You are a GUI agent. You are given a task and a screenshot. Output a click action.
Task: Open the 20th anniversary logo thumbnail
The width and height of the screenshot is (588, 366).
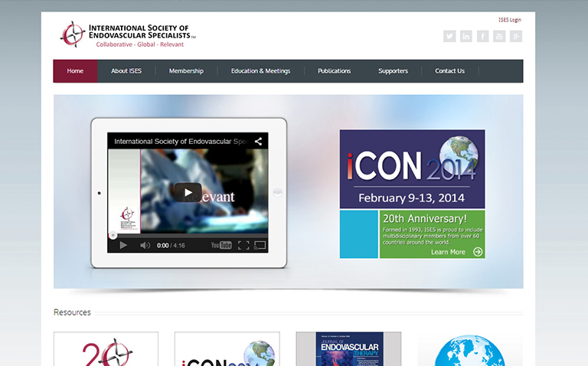(x=106, y=348)
